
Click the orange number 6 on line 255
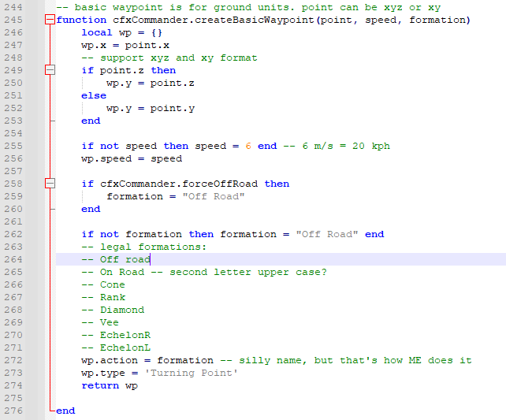tap(248, 146)
